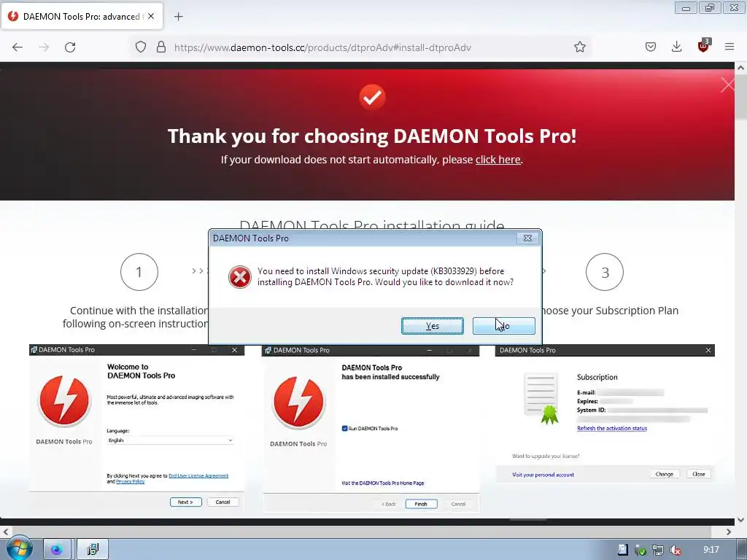Click the green shield tray icon

point(640,551)
